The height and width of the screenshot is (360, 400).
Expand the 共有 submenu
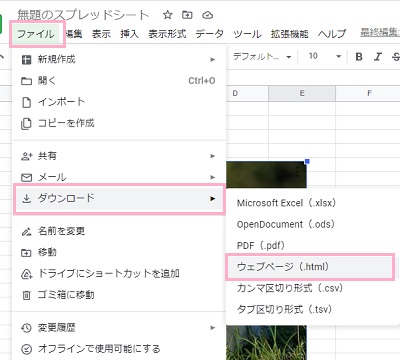coord(119,156)
